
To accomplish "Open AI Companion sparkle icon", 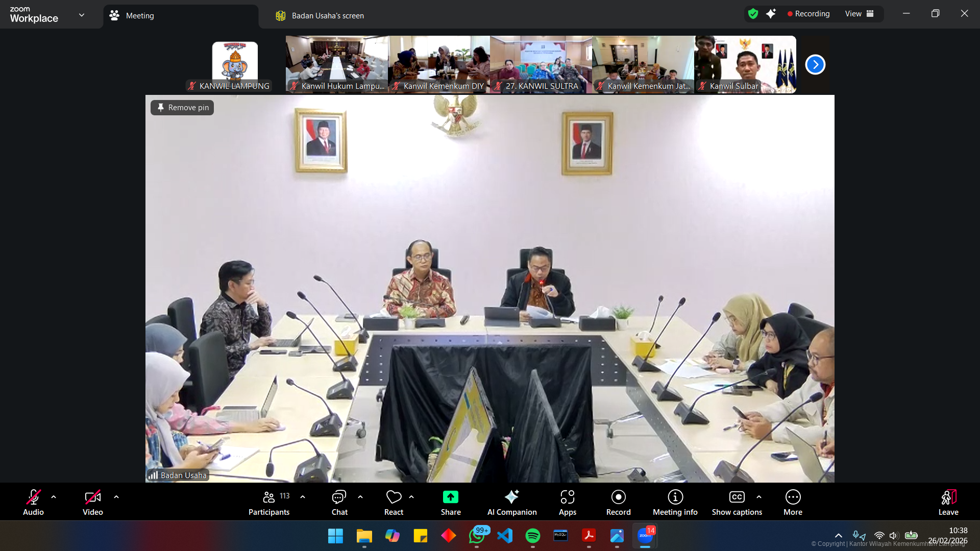I will coord(511,497).
